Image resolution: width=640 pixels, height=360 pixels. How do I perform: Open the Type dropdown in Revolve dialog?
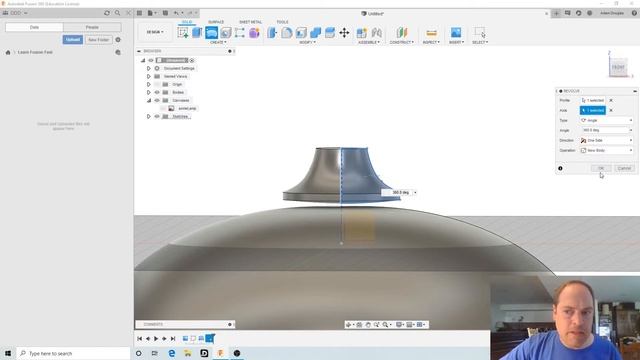(x=607, y=120)
